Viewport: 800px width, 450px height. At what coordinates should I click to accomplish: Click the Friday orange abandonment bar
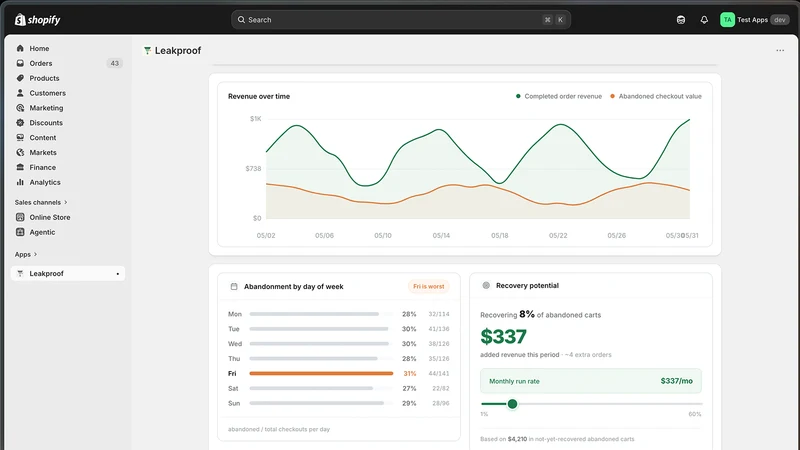coord(321,373)
